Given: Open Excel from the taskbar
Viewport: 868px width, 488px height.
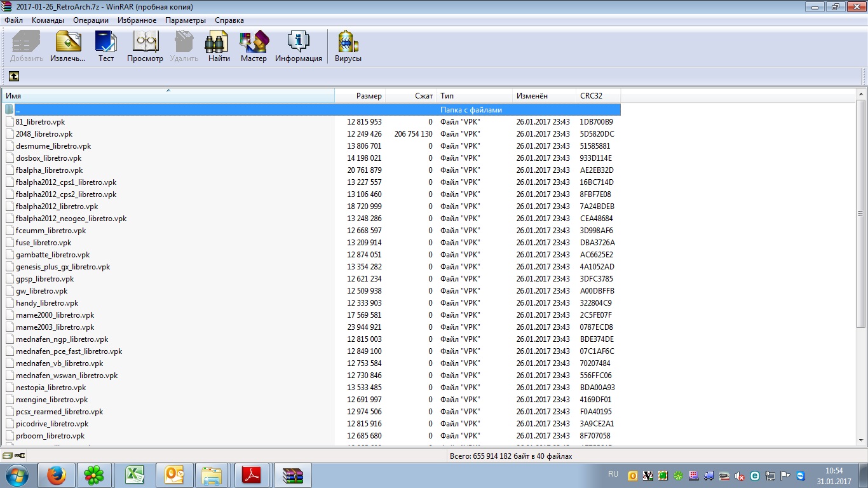Looking at the screenshot, I should (x=134, y=475).
